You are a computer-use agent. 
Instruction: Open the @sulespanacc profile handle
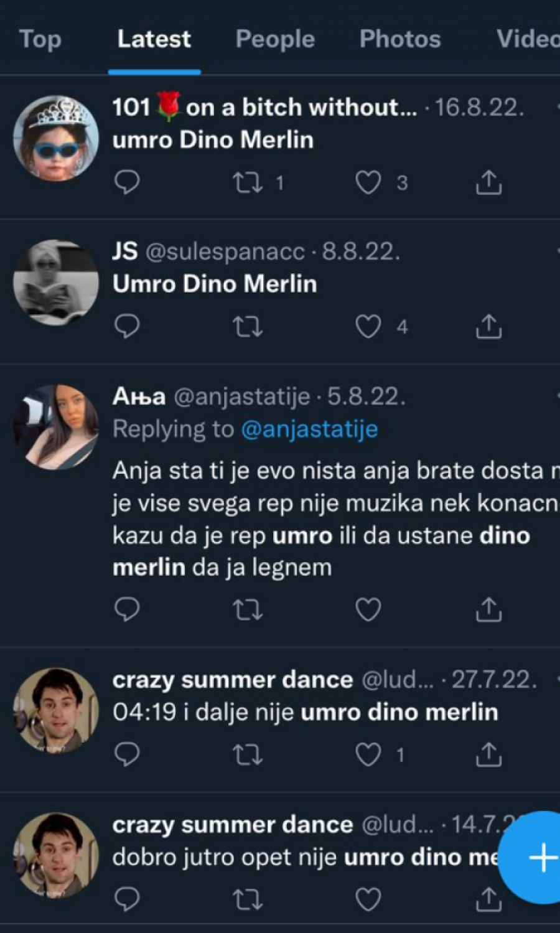click(225, 252)
